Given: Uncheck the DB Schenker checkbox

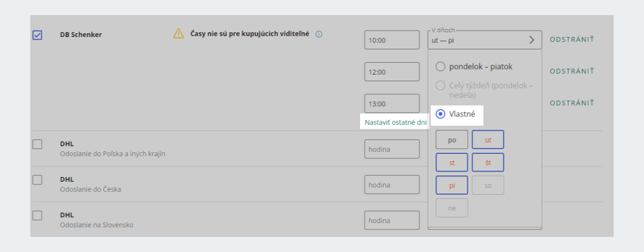Looking at the screenshot, I should 38,35.
